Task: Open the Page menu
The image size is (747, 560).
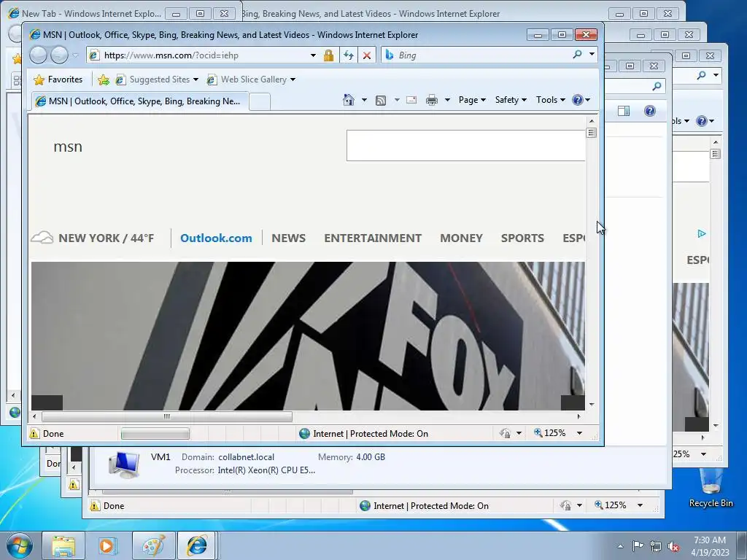Action: pos(472,100)
